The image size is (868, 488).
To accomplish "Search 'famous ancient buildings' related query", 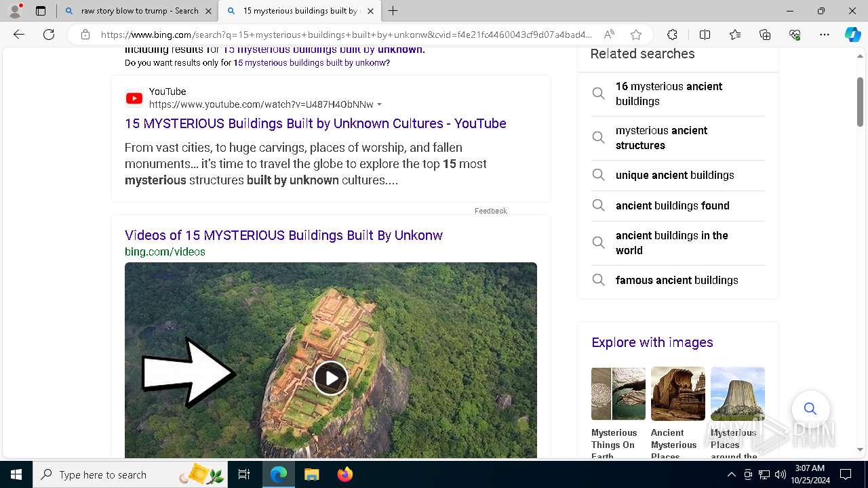I will [x=678, y=280].
